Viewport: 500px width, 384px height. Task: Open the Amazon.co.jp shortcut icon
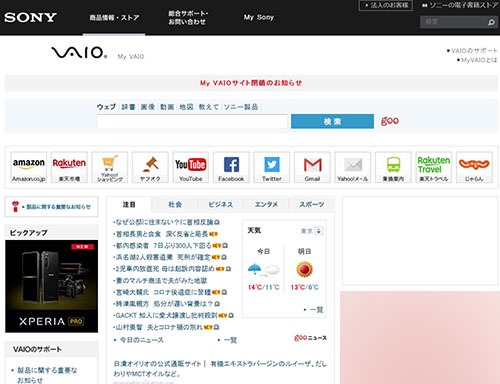(x=29, y=167)
